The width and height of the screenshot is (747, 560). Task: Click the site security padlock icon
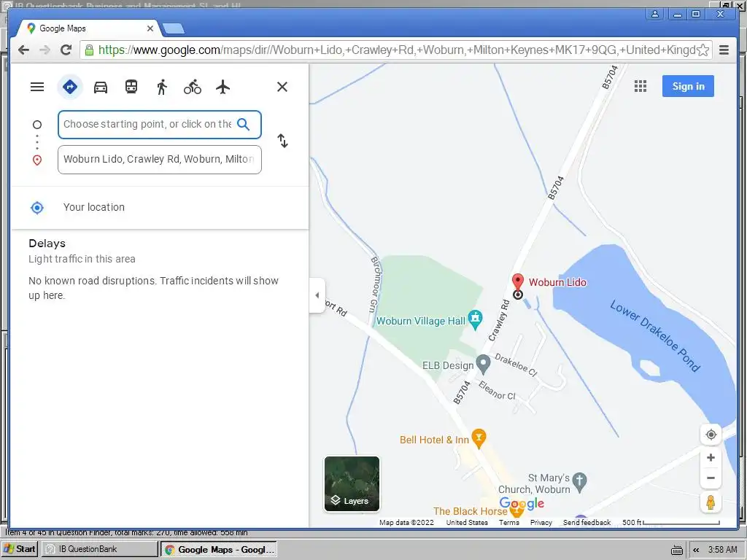click(88, 50)
